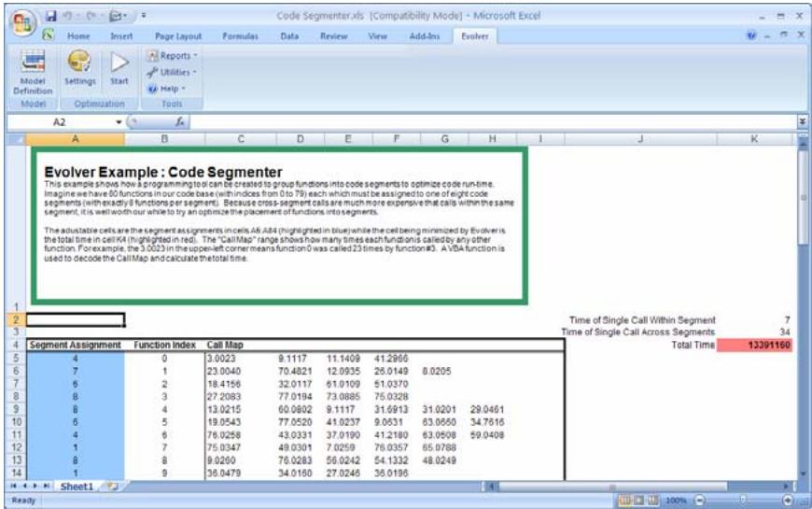
Task: Select the Sheet1 worksheet tab
Action: coord(77,487)
